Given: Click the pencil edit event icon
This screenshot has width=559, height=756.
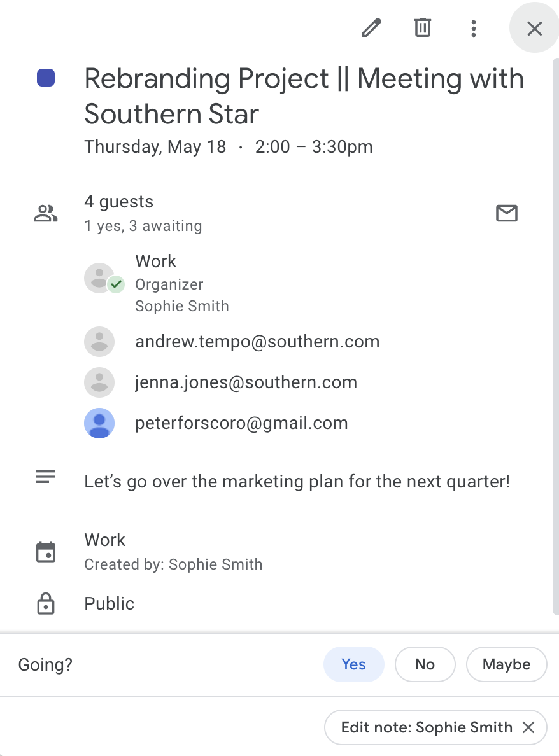Looking at the screenshot, I should tap(371, 28).
